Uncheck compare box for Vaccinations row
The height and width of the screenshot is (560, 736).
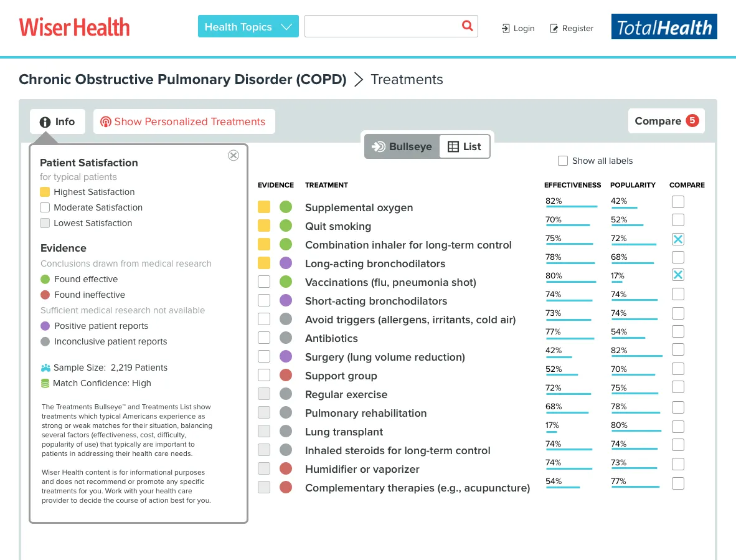click(x=678, y=275)
